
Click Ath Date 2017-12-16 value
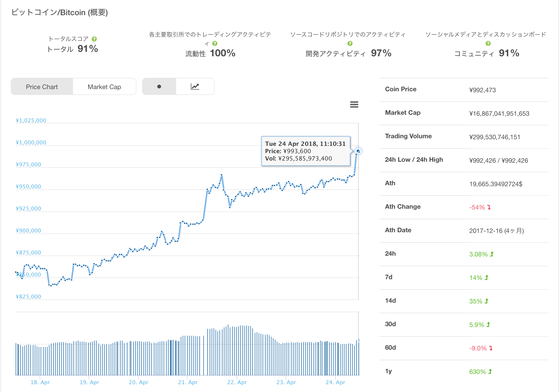(x=497, y=231)
